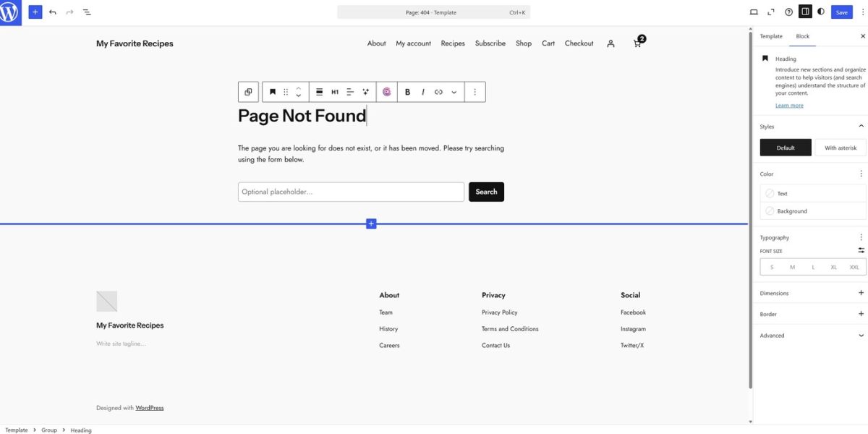This screenshot has height=434, width=868.
Task: Toggle the Settings sidebar panel icon
Action: (805, 12)
